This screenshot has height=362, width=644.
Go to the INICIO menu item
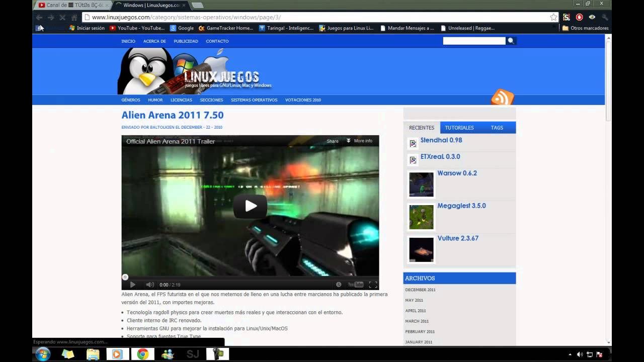(128, 41)
